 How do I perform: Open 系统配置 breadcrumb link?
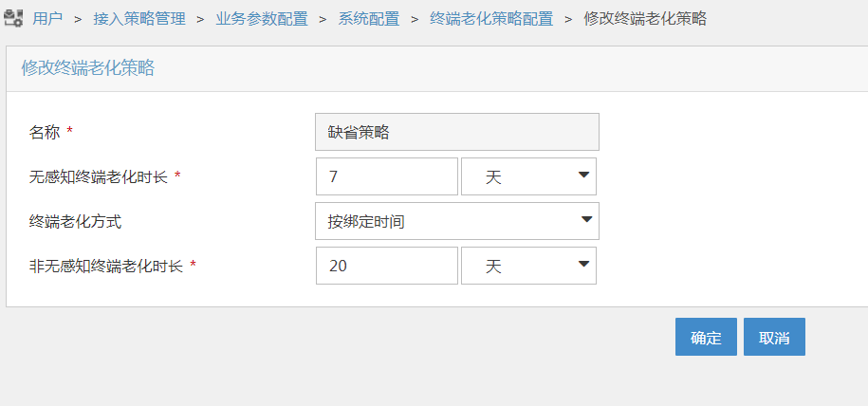point(368,19)
